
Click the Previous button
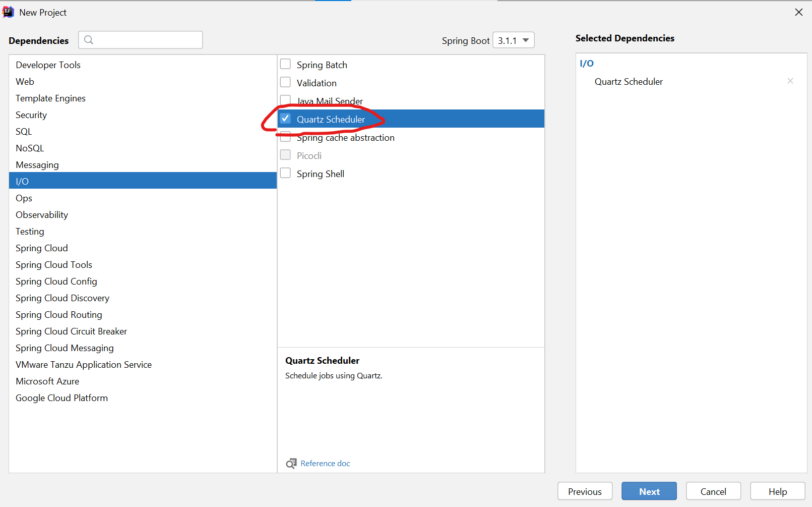click(x=585, y=491)
